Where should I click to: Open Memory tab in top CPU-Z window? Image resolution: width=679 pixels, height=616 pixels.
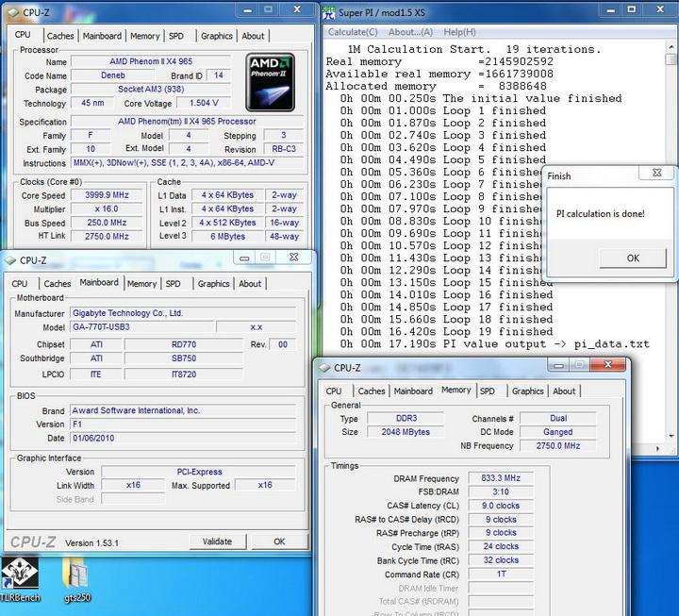pos(144,36)
